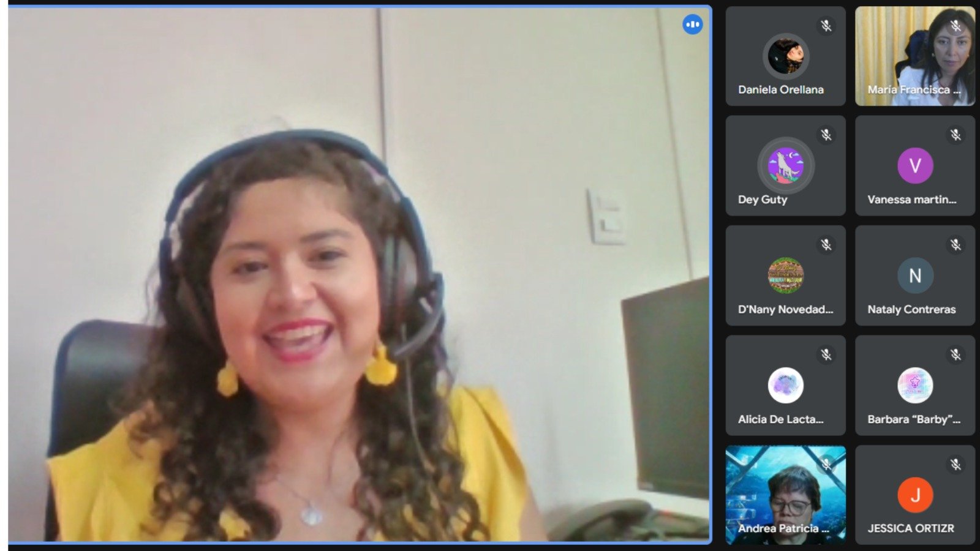Select María Francisca's video tile
Image resolution: width=980 pixels, height=551 pixels.
915,55
